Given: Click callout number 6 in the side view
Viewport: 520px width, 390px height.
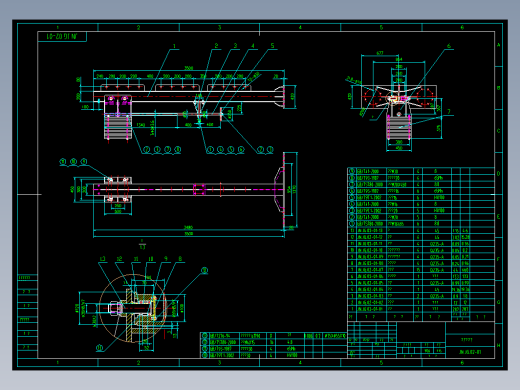Looking at the screenshot, I should (449, 46).
